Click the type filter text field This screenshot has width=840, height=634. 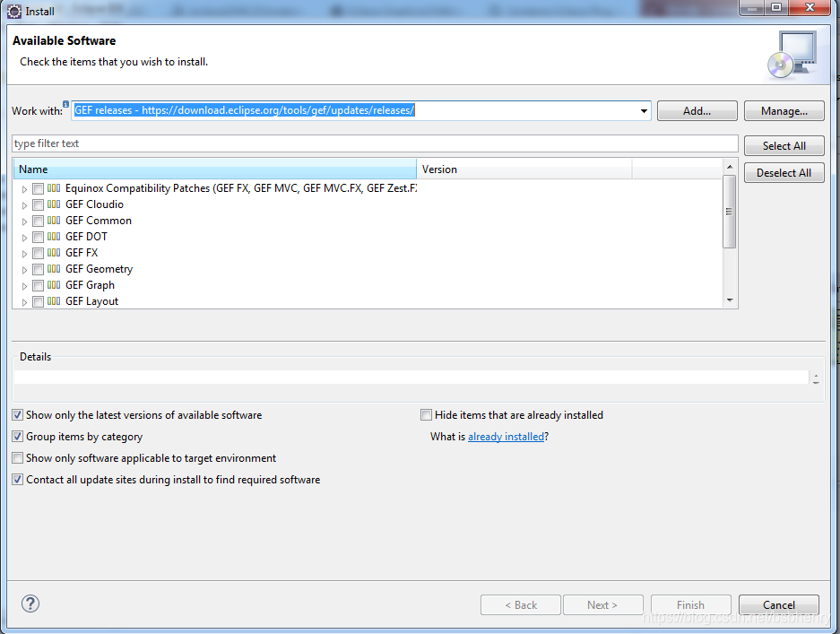click(x=375, y=143)
